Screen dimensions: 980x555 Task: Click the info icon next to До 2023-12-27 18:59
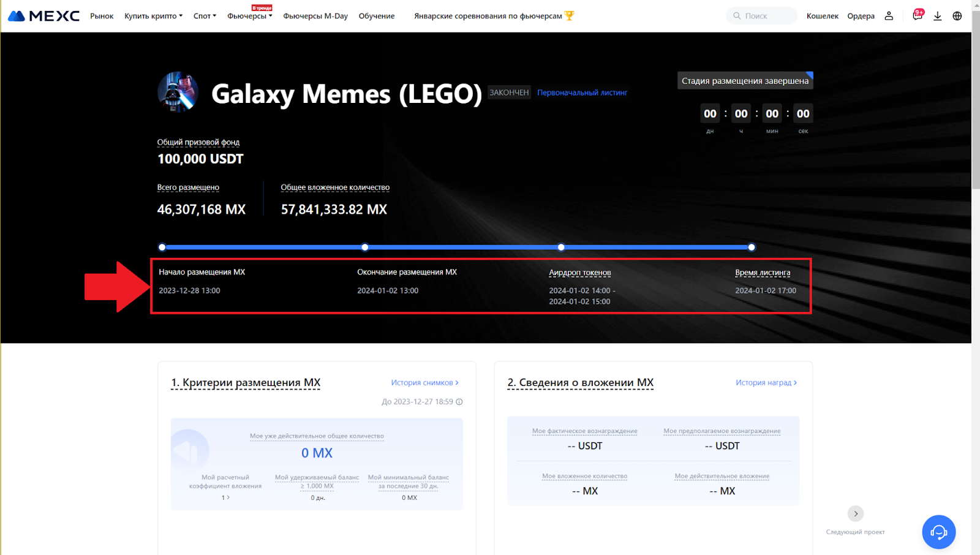(x=459, y=402)
